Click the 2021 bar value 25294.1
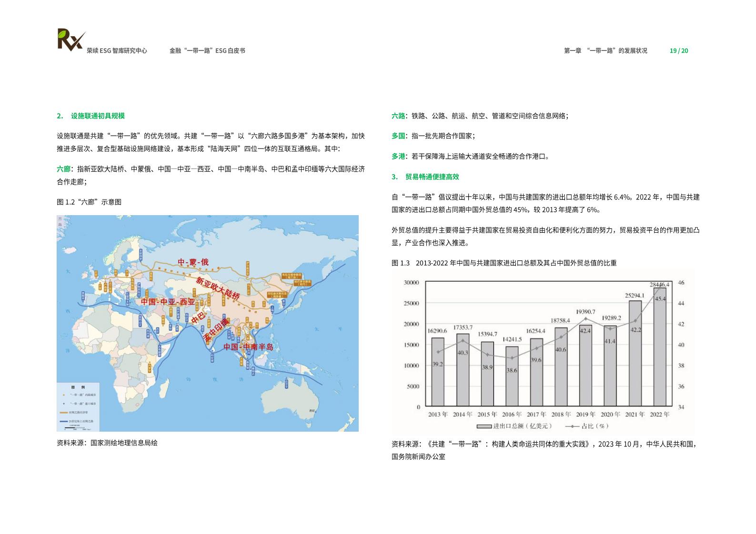756x534 pixels. tap(635, 296)
